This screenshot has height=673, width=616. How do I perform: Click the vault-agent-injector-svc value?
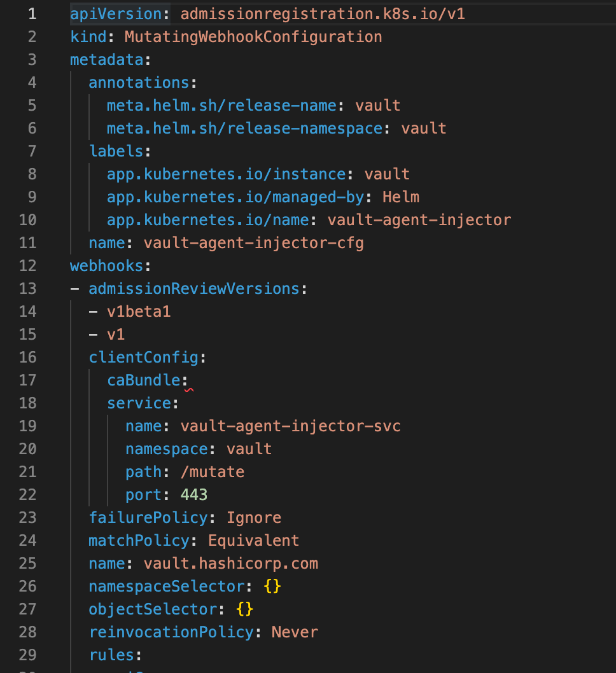click(x=291, y=426)
